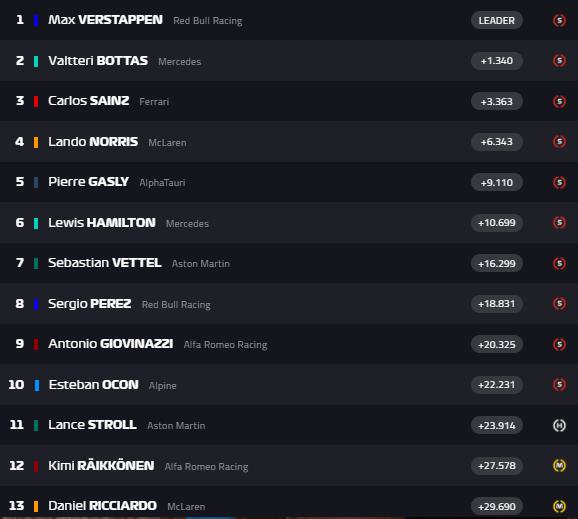Open Carlos SAINZ driver entry
Screen dimensions: 578x519
(x=289, y=101)
